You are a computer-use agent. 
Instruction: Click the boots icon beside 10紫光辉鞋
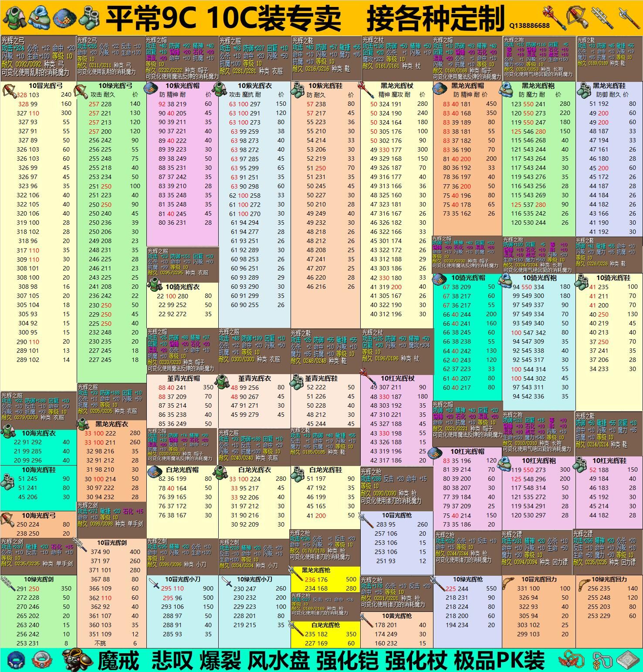tap(298, 89)
